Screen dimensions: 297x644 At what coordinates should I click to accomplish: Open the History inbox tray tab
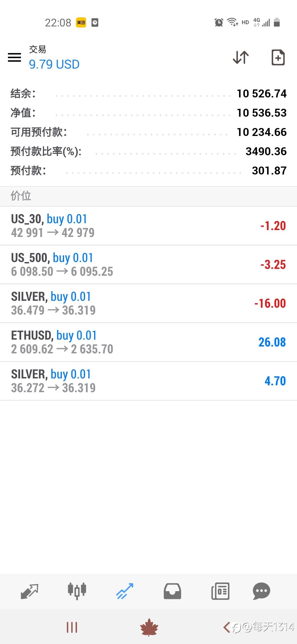[x=172, y=591]
